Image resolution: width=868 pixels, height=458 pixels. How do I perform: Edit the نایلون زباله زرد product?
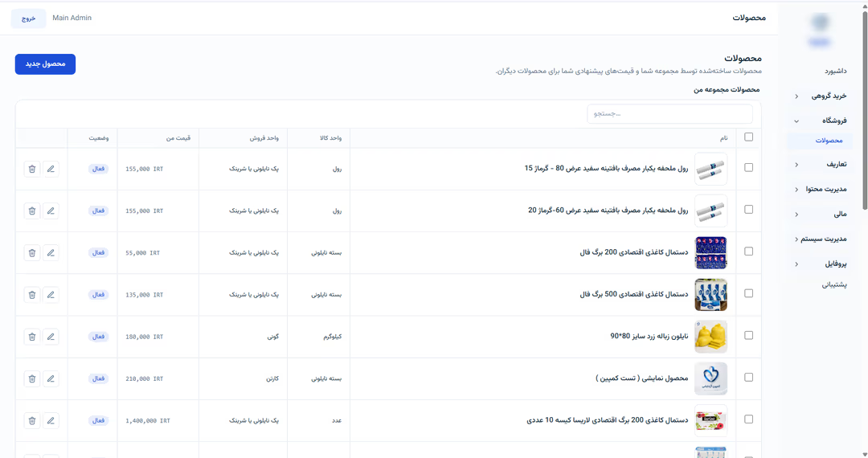coord(51,337)
